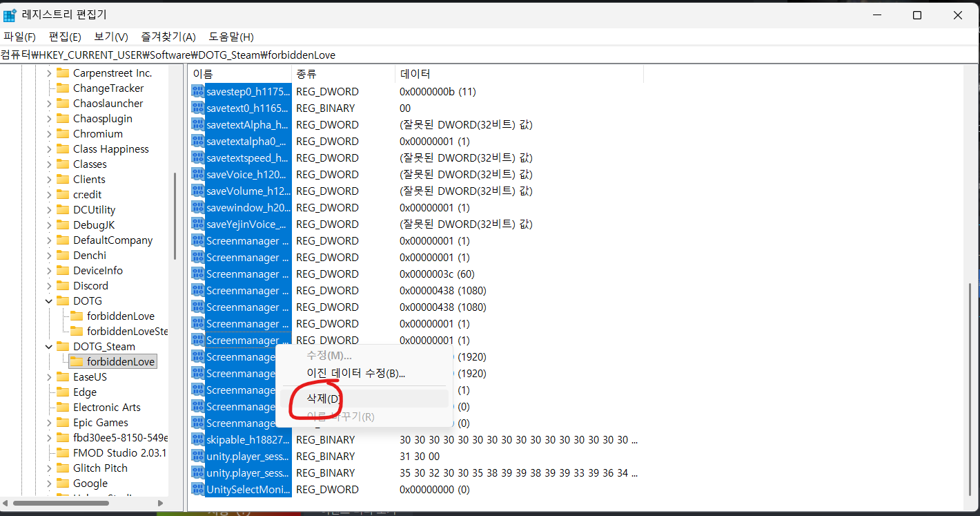The width and height of the screenshot is (980, 516).
Task: Click the Registry Editor title bar icon
Action: (10, 15)
